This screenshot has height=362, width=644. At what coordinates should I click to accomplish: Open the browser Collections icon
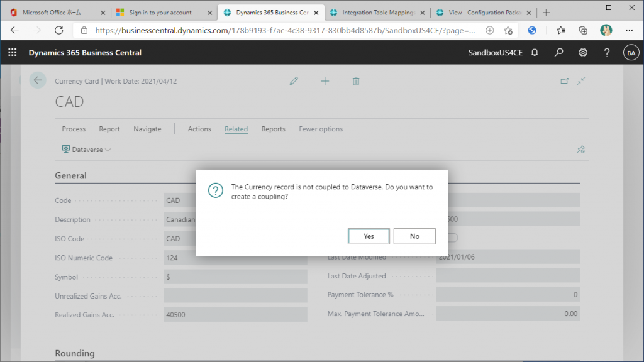click(583, 30)
